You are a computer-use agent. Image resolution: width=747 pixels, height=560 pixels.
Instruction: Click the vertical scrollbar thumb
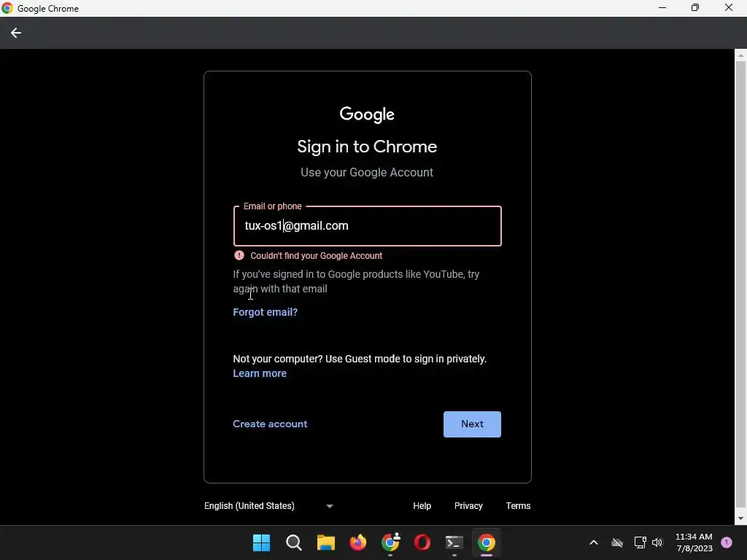coord(740,285)
